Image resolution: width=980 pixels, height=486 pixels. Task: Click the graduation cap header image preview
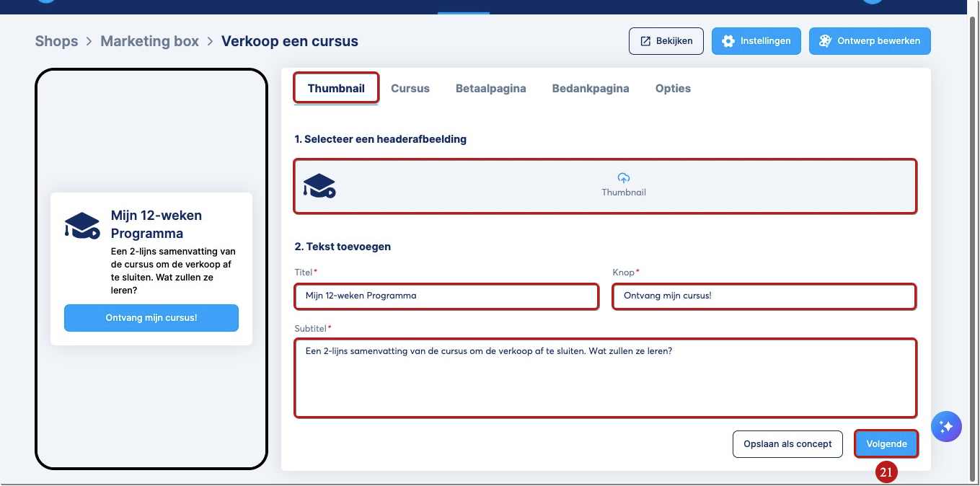pyautogui.click(x=319, y=186)
